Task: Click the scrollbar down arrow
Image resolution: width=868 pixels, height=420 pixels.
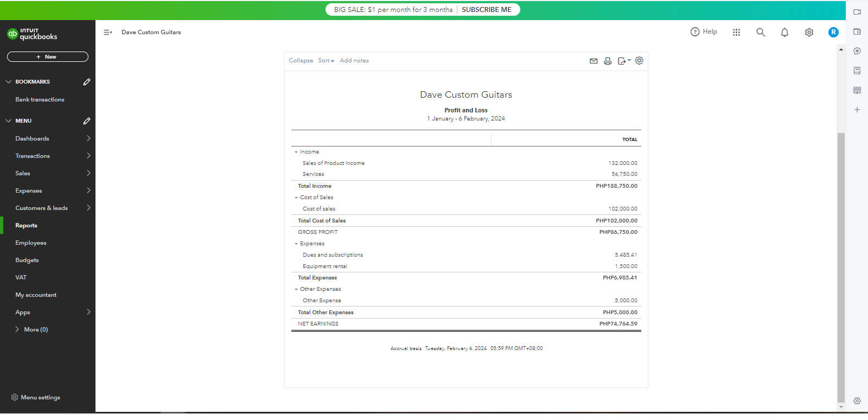Action: [x=841, y=407]
